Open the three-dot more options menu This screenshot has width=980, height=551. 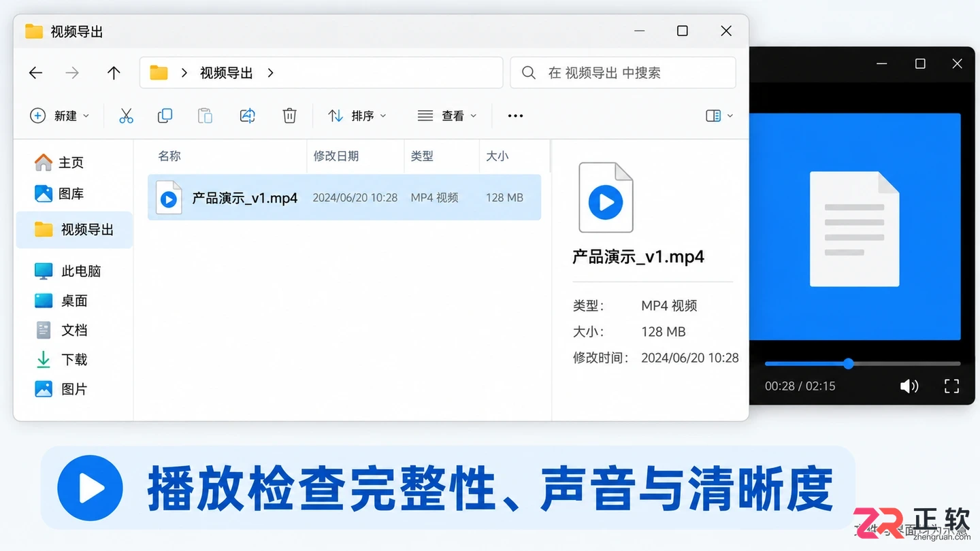pos(515,116)
